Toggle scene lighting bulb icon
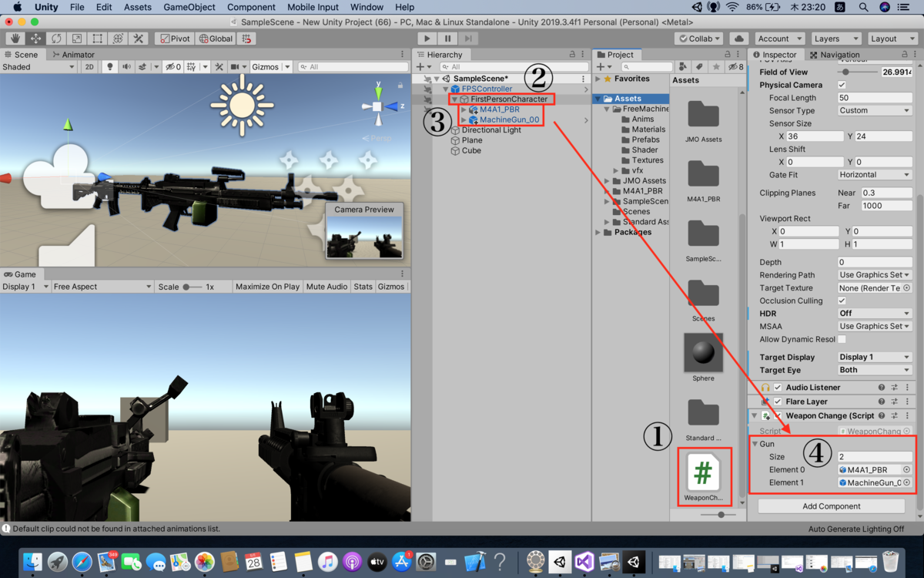 [x=110, y=67]
